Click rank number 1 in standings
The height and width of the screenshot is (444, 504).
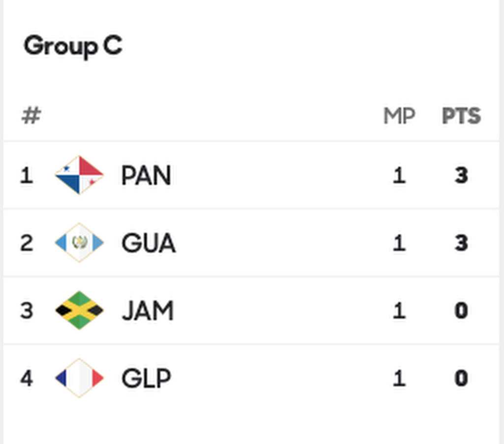(x=27, y=176)
